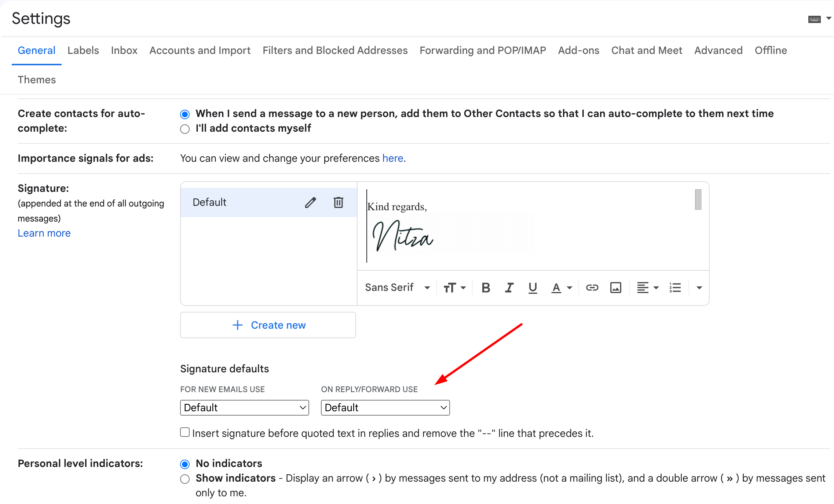Switch to the Forwarding and POP/IMAP tab
Screen dimensions: 834x504
coord(483,50)
